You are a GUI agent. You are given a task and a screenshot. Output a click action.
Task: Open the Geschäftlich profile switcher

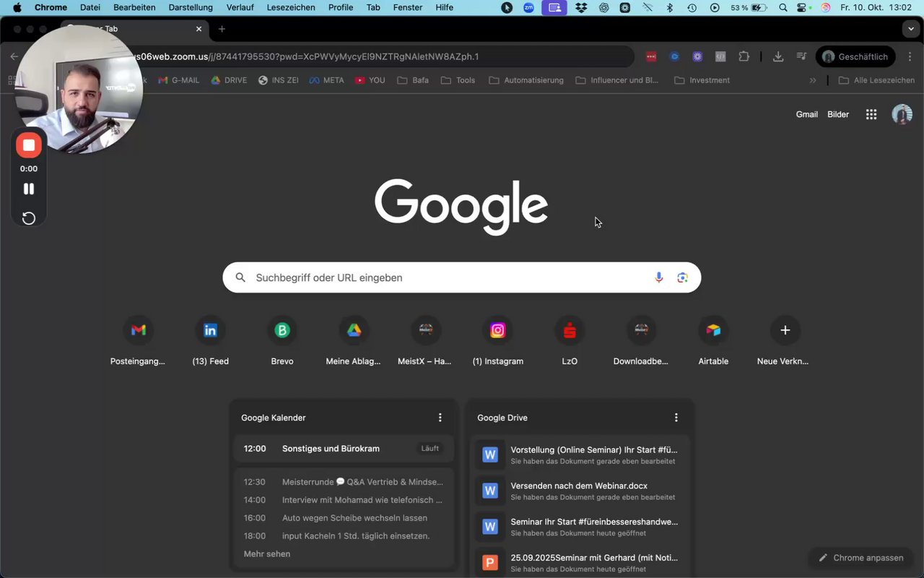click(x=855, y=56)
